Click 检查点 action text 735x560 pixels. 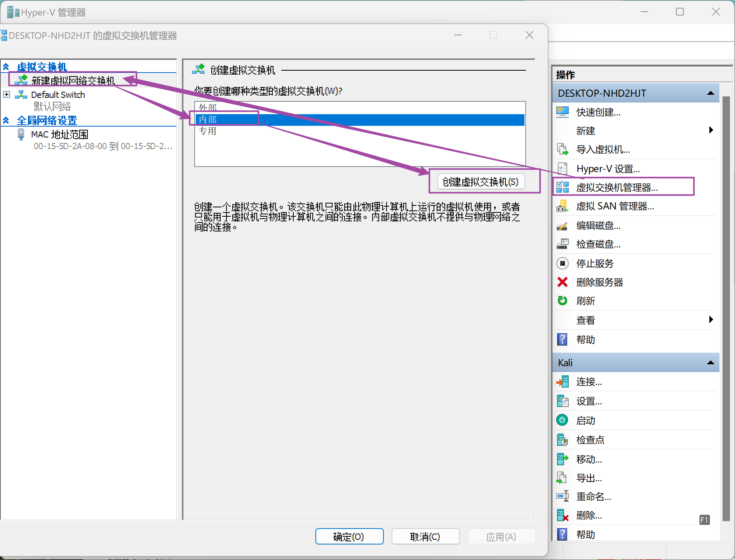[x=590, y=440]
